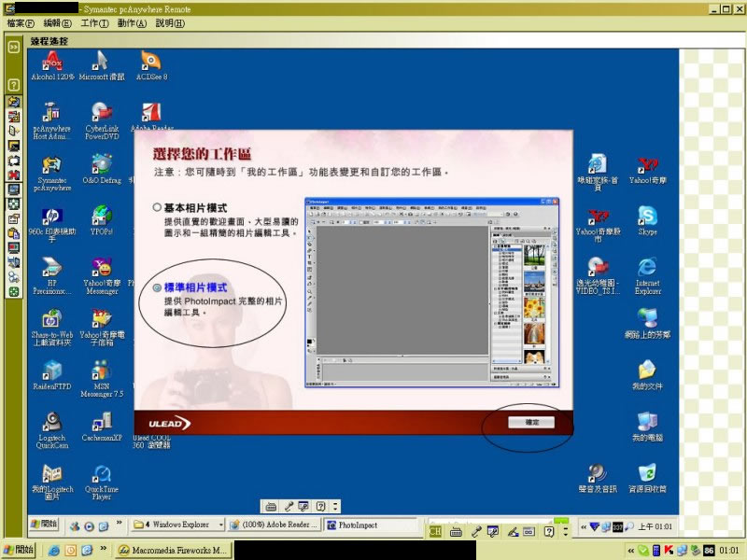The width and height of the screenshot is (747, 560).
Task: Open the 網路上的芳鄰 desktop icon
Action: [x=647, y=323]
